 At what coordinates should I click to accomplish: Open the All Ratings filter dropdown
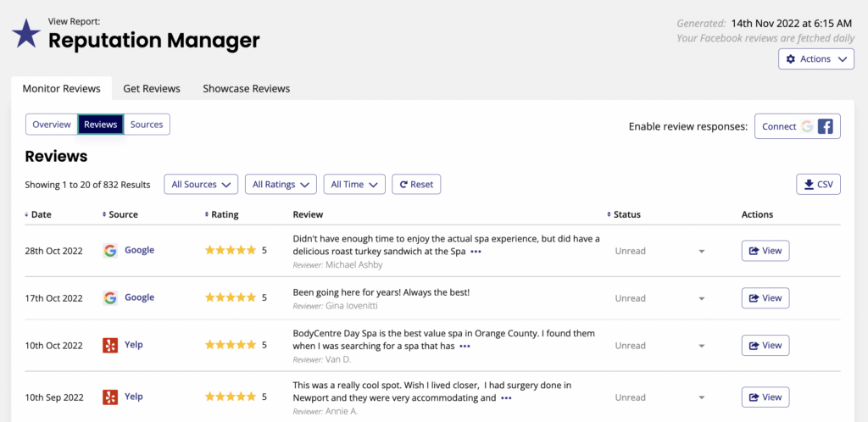click(x=281, y=185)
